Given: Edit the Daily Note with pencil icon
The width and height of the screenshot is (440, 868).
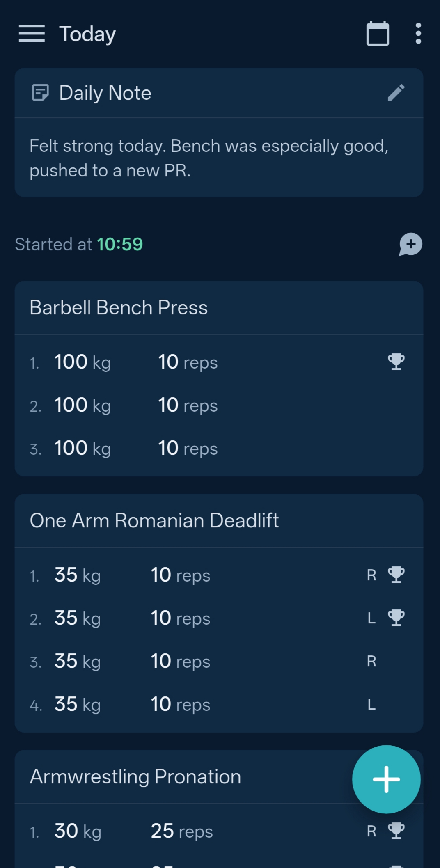Looking at the screenshot, I should [x=396, y=93].
